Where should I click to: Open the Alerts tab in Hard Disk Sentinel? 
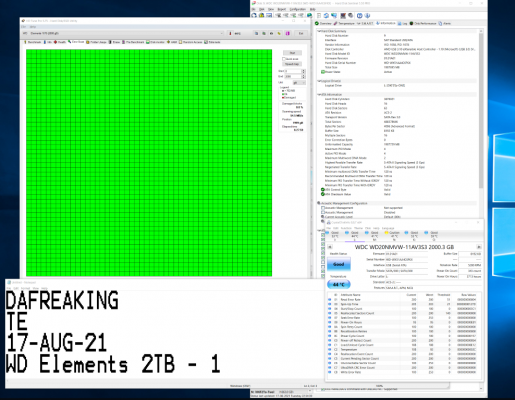coord(445,23)
